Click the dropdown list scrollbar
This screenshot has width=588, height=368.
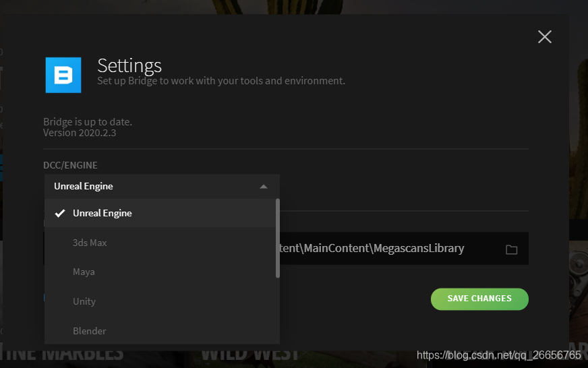(x=278, y=239)
